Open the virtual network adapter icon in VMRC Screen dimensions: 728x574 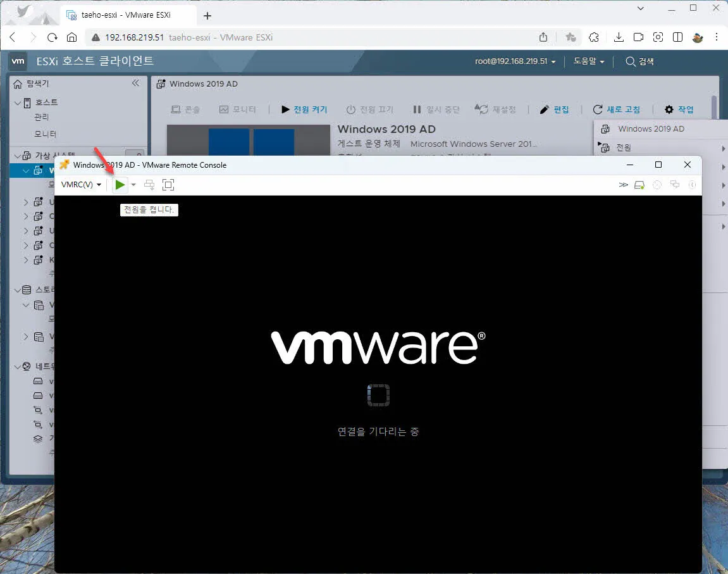pos(674,184)
